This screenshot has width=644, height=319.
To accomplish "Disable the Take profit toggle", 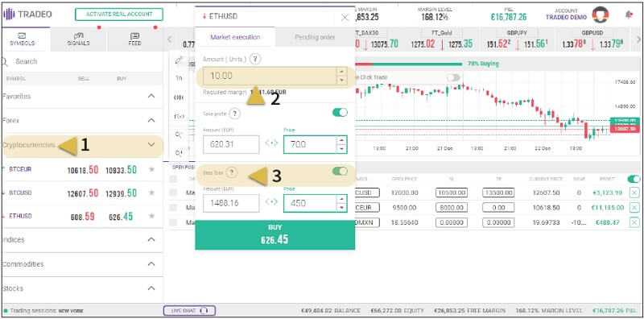I will coord(340,112).
